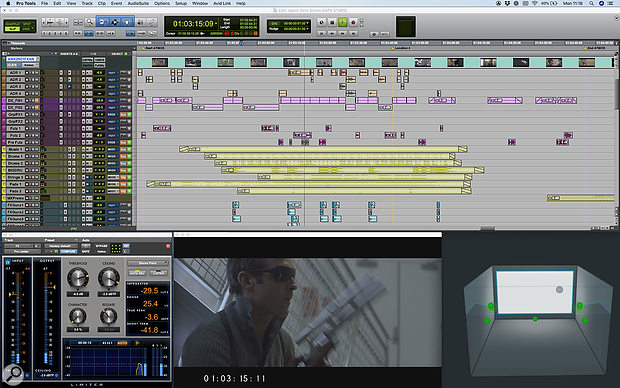620x388 pixels.
Task: Toggle record enable on the ADR 1 track
Action: pyautogui.click(x=27, y=73)
